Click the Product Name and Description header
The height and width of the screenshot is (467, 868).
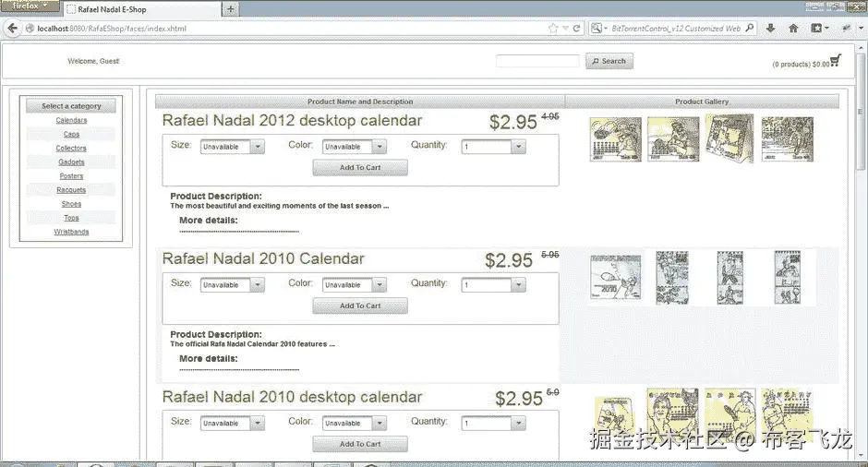click(360, 102)
